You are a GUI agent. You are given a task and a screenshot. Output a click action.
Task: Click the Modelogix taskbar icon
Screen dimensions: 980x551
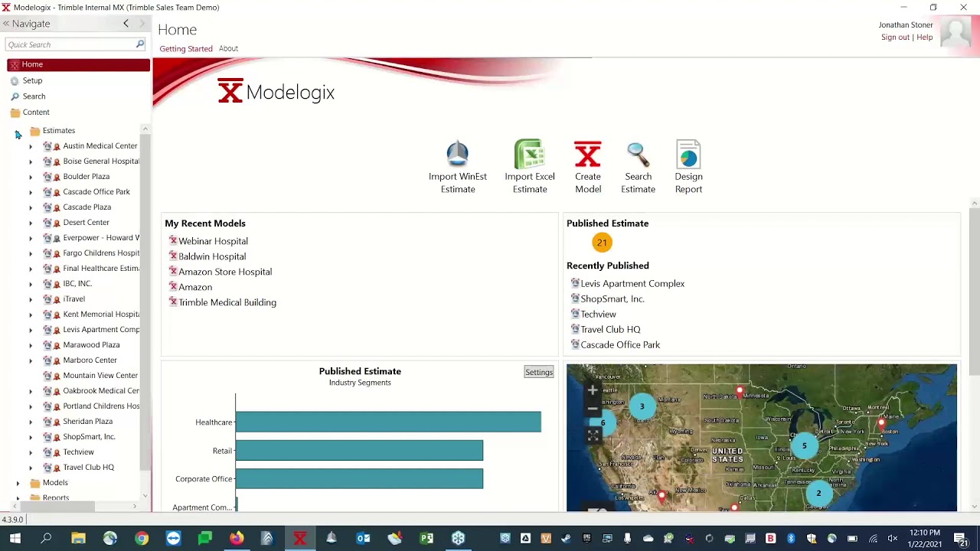click(299, 539)
